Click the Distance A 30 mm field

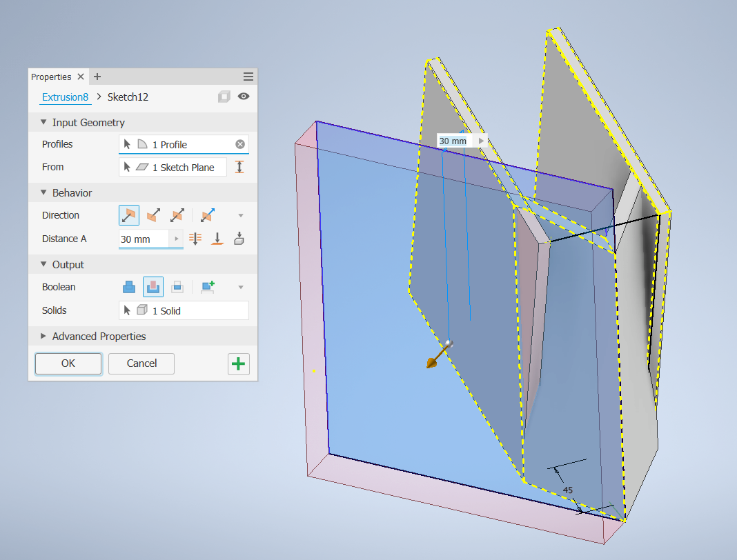tap(144, 239)
